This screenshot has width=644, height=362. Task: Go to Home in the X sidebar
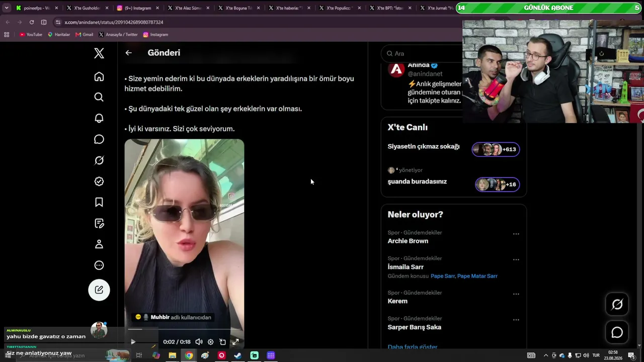pyautogui.click(x=99, y=76)
